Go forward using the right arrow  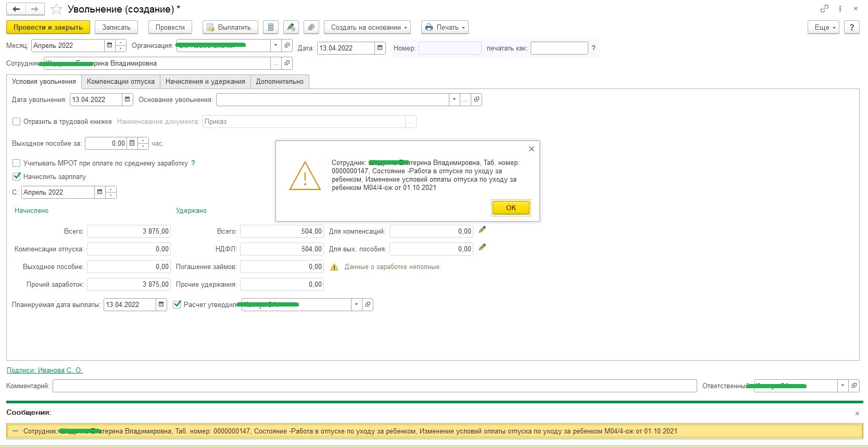coord(35,9)
